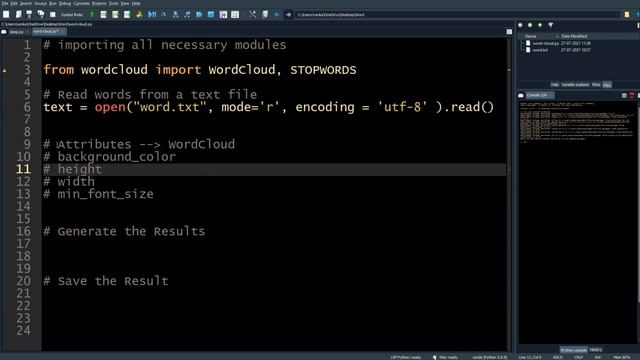Switch to the Help pane tab

coord(555,84)
